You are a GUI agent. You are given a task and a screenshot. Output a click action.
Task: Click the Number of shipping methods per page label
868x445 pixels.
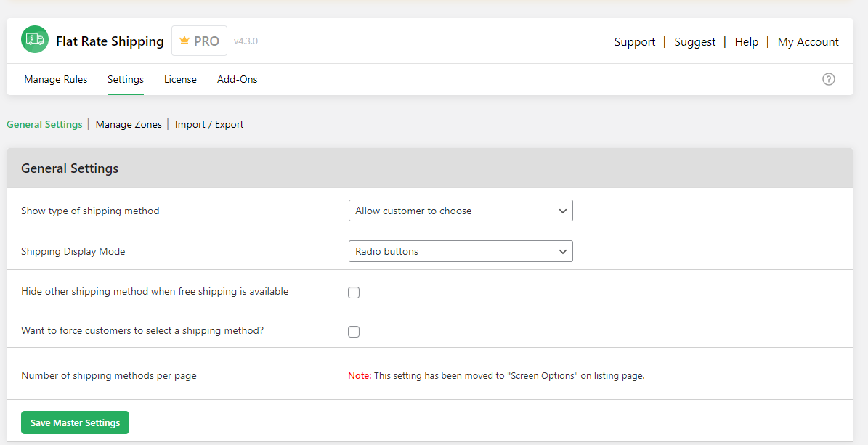pos(109,376)
